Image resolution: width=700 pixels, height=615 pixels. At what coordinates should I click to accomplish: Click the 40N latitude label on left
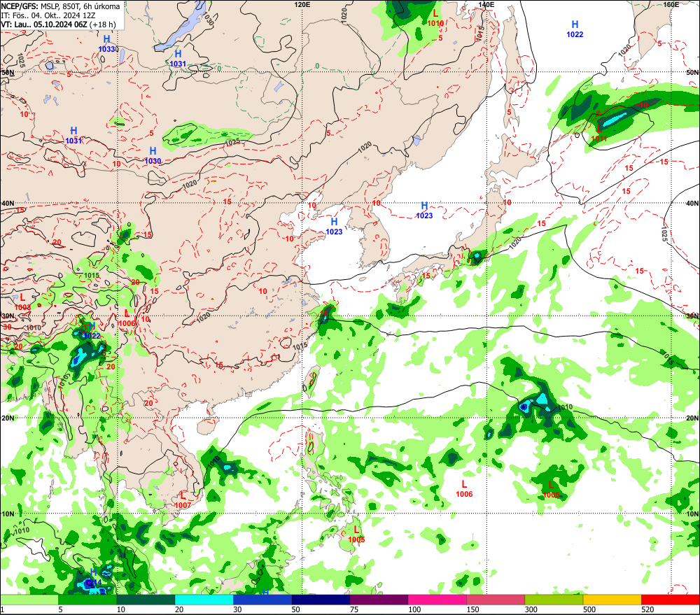[x=8, y=203]
